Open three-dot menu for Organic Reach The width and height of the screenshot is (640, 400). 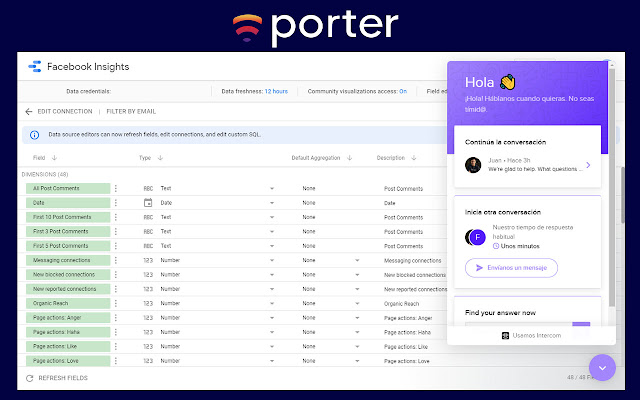pyautogui.click(x=116, y=303)
